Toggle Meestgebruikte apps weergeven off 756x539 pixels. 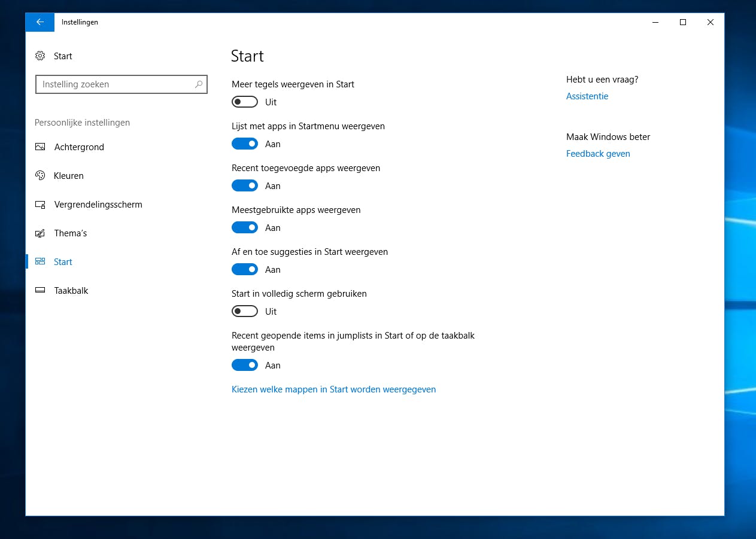[x=245, y=227]
